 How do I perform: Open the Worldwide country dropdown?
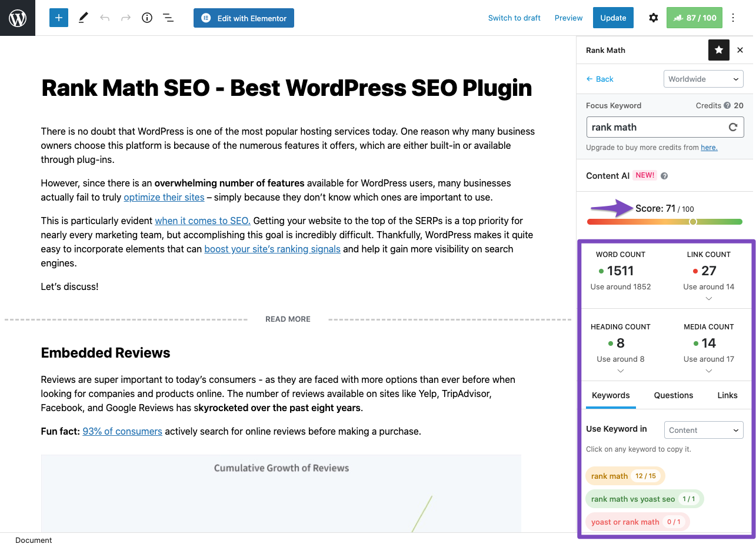pos(704,79)
